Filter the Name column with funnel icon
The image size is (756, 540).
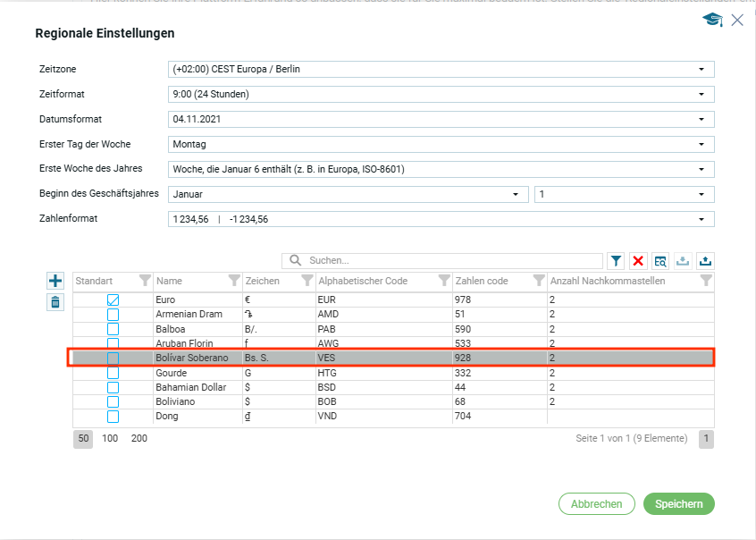point(234,281)
